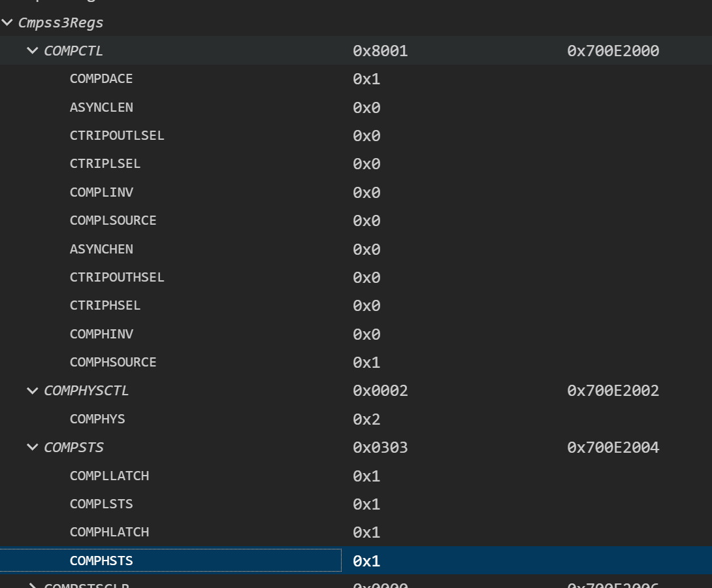
Task: Click the address 0x700E2004
Action: [x=613, y=448]
